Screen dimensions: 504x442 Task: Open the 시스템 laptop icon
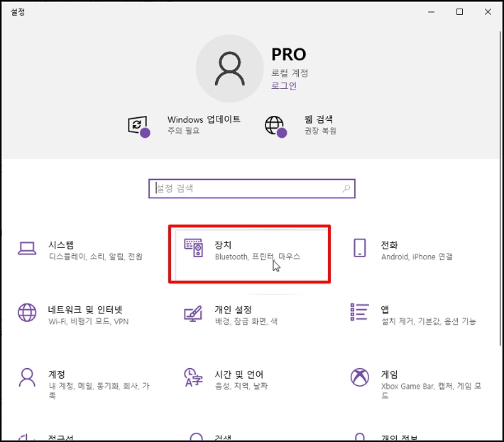27,248
